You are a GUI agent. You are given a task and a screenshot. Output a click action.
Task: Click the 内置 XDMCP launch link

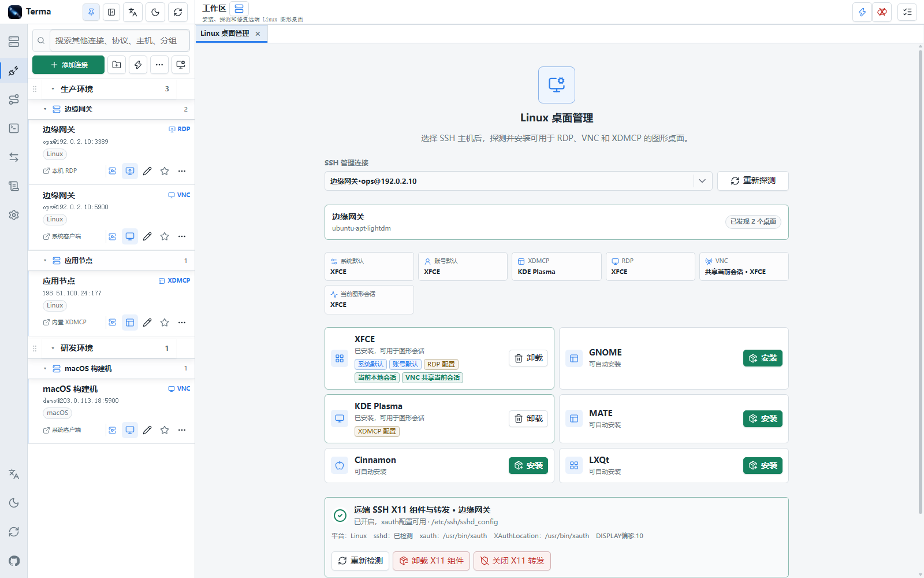point(65,323)
